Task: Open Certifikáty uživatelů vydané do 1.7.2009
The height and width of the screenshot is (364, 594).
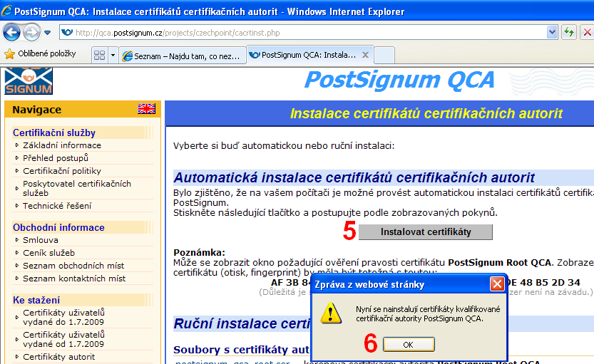Action: point(63,317)
